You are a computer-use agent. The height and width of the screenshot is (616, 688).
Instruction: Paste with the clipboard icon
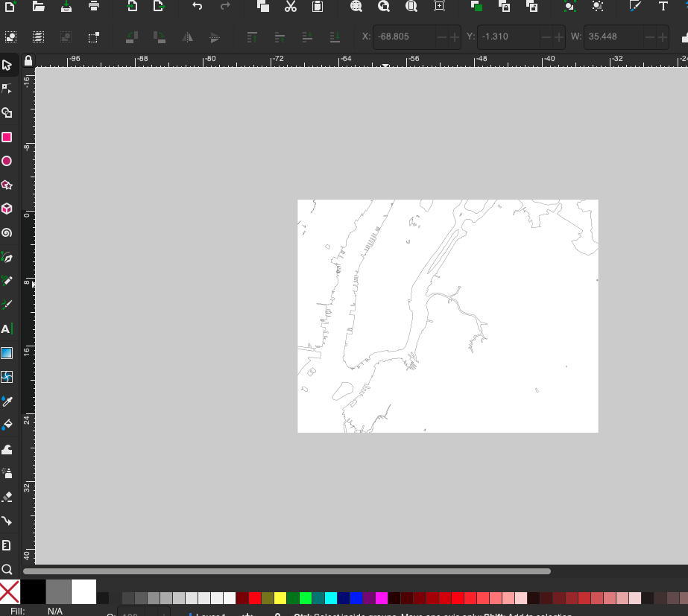tap(318, 6)
